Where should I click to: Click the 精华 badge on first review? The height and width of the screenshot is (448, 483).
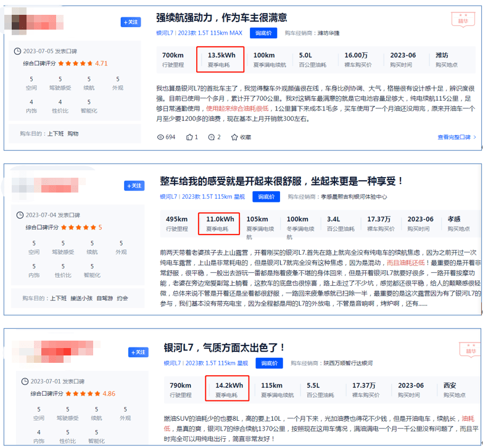[463, 19]
